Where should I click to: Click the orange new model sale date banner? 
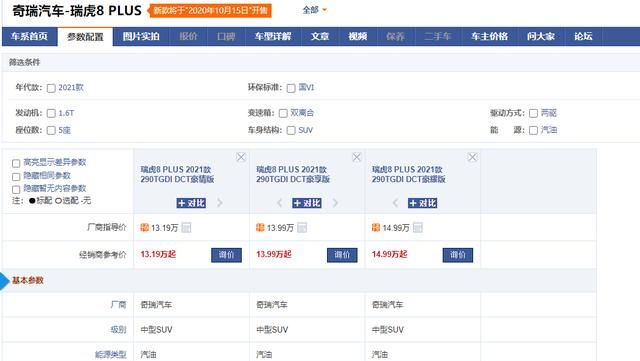[x=210, y=11]
